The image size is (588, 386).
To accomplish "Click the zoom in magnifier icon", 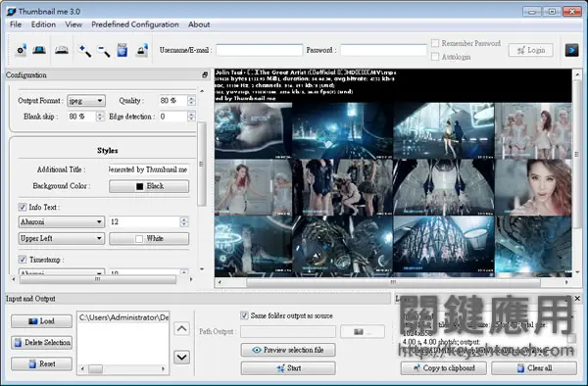I will coord(84,50).
